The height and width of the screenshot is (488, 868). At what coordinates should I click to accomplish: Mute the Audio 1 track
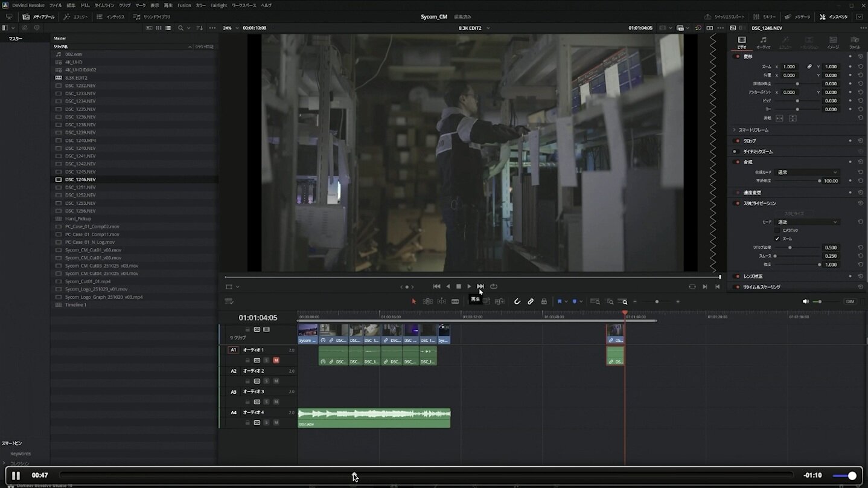pyautogui.click(x=276, y=361)
